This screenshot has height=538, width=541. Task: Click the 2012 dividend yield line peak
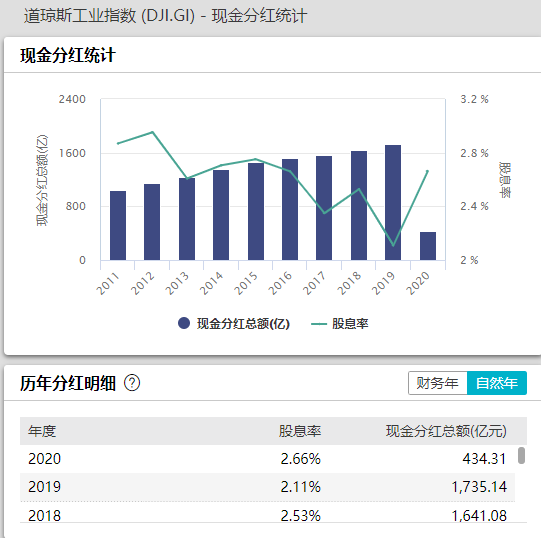click(153, 132)
